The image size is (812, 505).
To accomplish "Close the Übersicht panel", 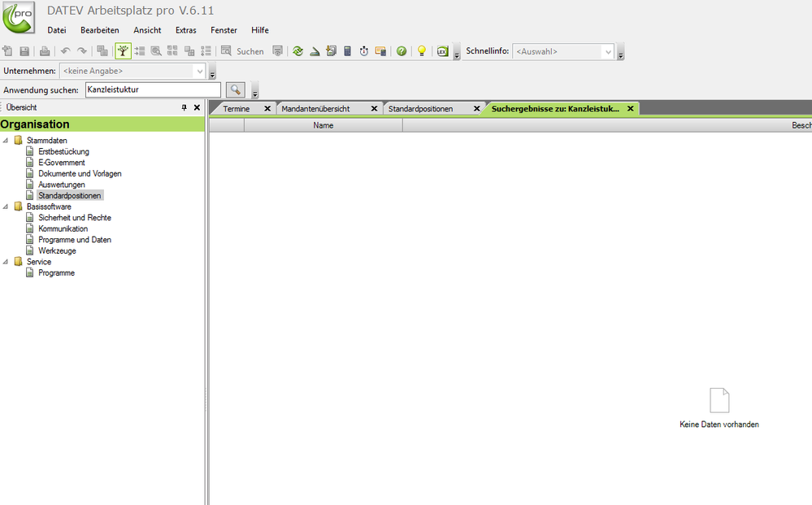I will click(x=197, y=107).
